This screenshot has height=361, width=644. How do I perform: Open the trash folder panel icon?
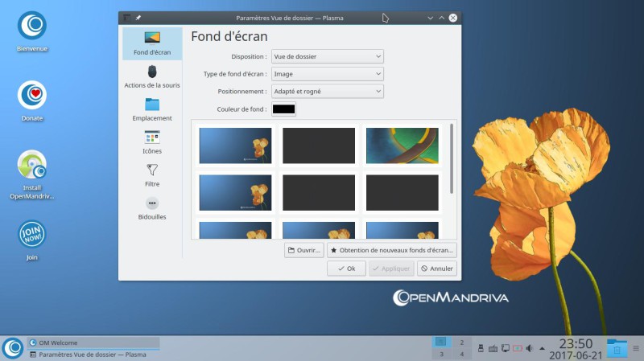coord(617,348)
